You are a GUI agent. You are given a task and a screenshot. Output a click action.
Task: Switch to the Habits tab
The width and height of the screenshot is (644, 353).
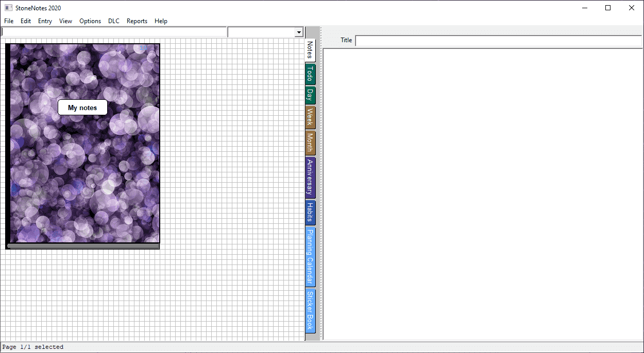(x=310, y=213)
